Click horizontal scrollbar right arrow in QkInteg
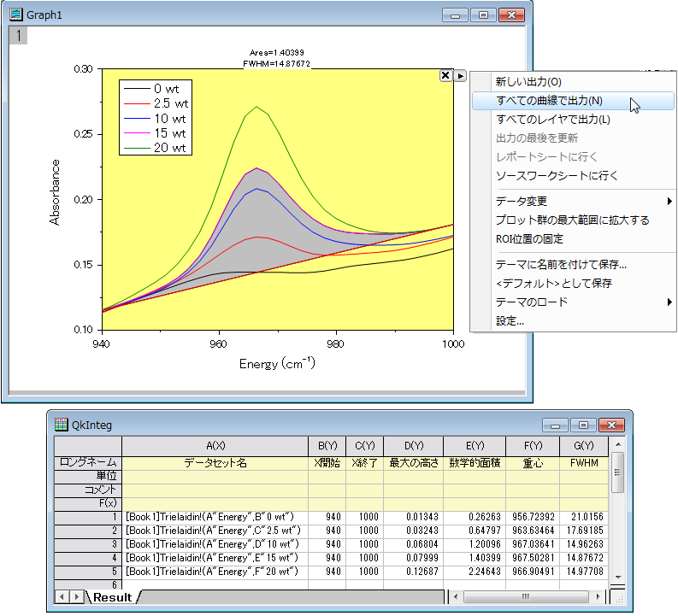This screenshot has height=616, width=678. [x=598, y=597]
